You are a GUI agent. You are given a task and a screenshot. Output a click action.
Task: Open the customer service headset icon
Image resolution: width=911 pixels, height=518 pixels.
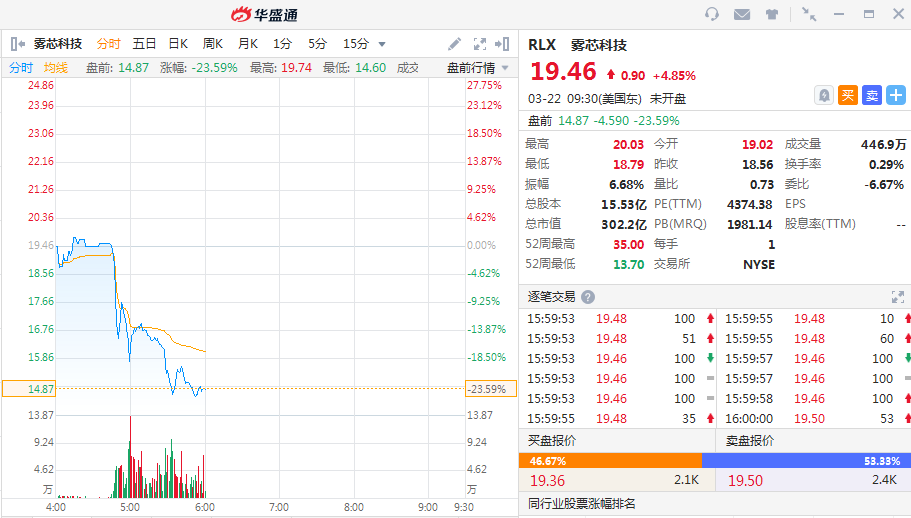[712, 14]
